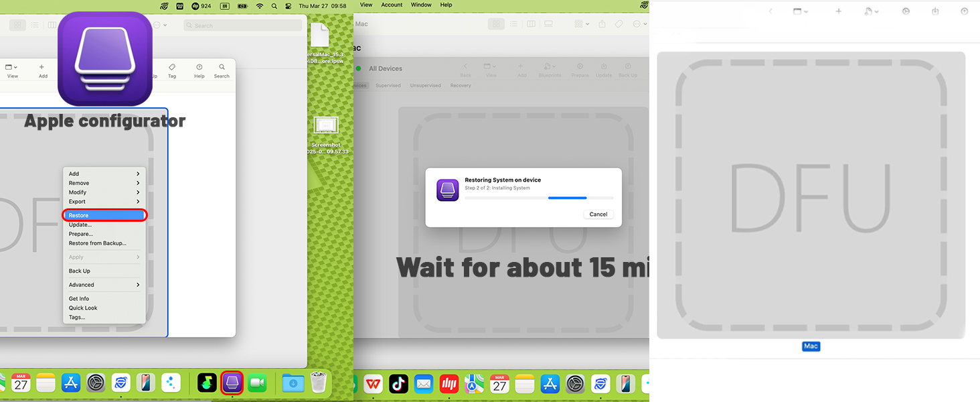Expand the Advanced submenu arrow
This screenshot has height=402, width=980.
[138, 285]
